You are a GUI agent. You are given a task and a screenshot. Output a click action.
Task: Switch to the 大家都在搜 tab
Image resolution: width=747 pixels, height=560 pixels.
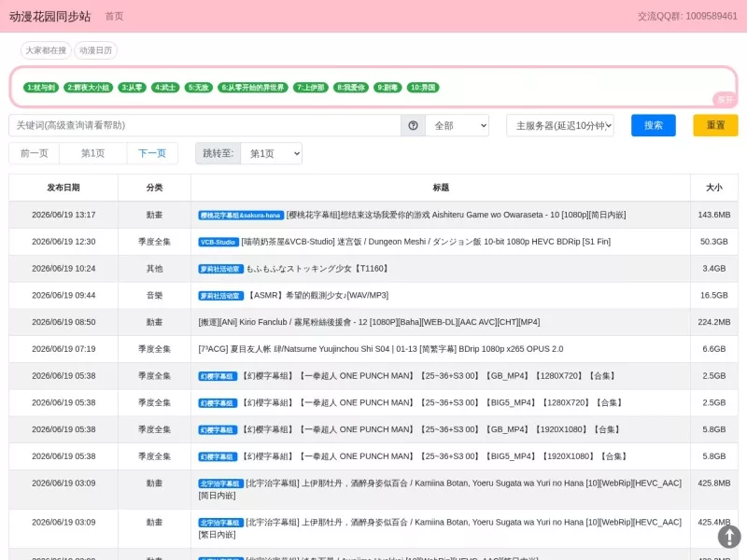46,50
